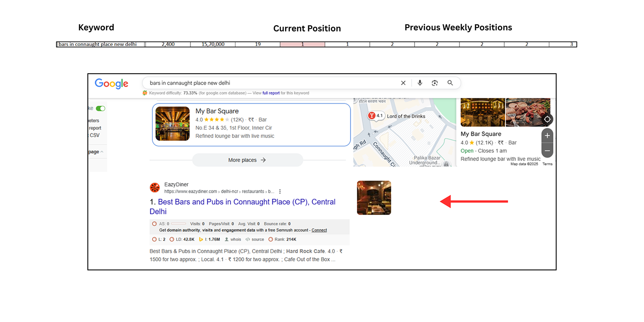The width and height of the screenshot is (644, 322).
Task: Open the full report keyword link
Action: [271, 93]
